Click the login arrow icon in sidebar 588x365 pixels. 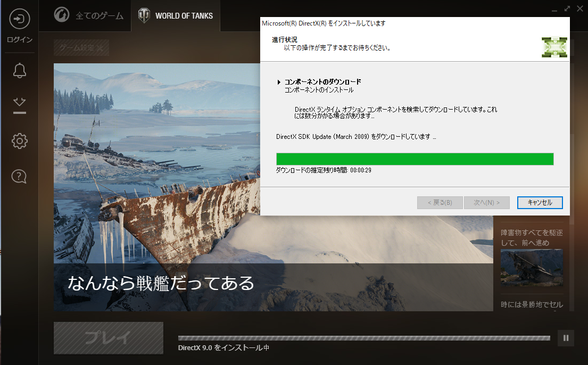coord(20,19)
